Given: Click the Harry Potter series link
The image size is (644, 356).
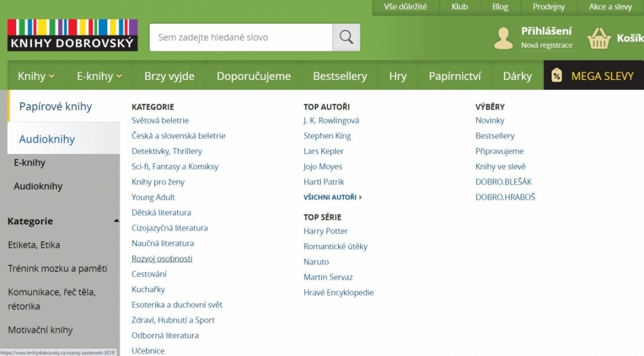Looking at the screenshot, I should (326, 231).
